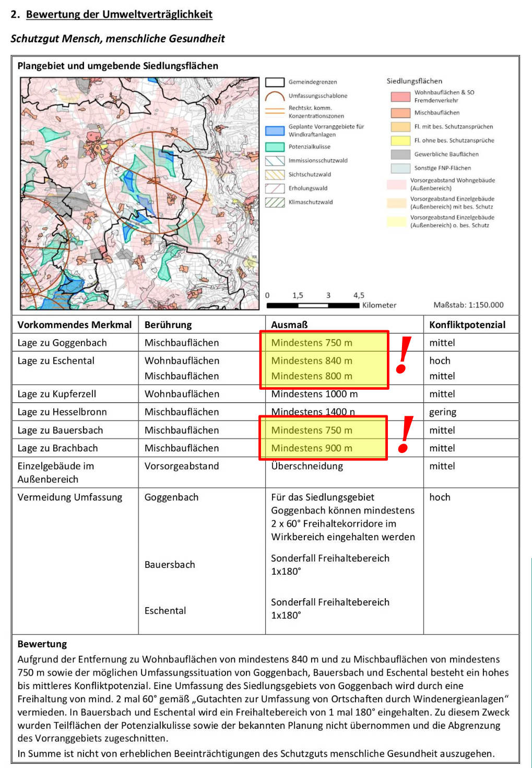Click the gray Gewerbliche Bauflächen swatch

[x=400, y=155]
